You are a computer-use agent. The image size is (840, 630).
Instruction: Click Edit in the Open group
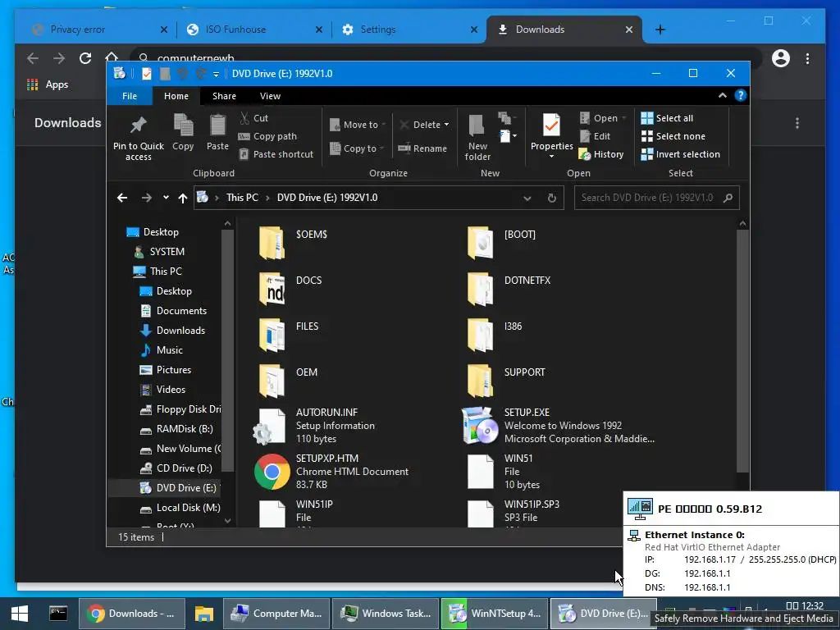click(x=596, y=136)
